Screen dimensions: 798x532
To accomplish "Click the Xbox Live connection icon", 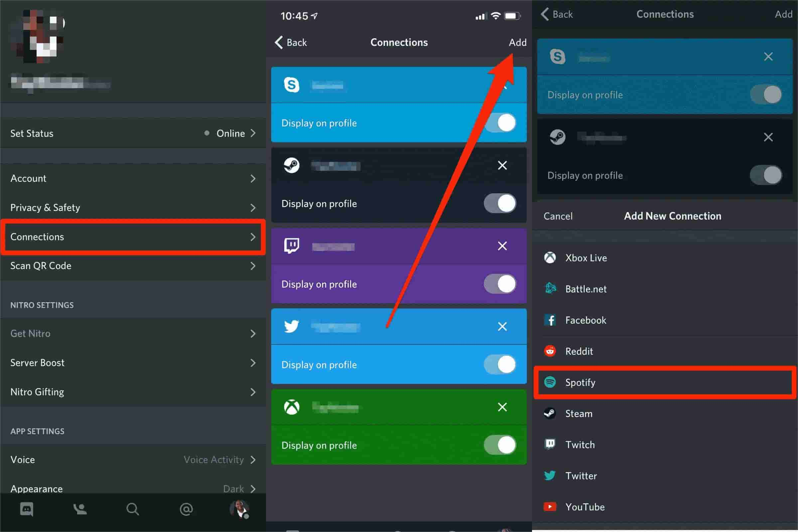I will pyautogui.click(x=551, y=257).
